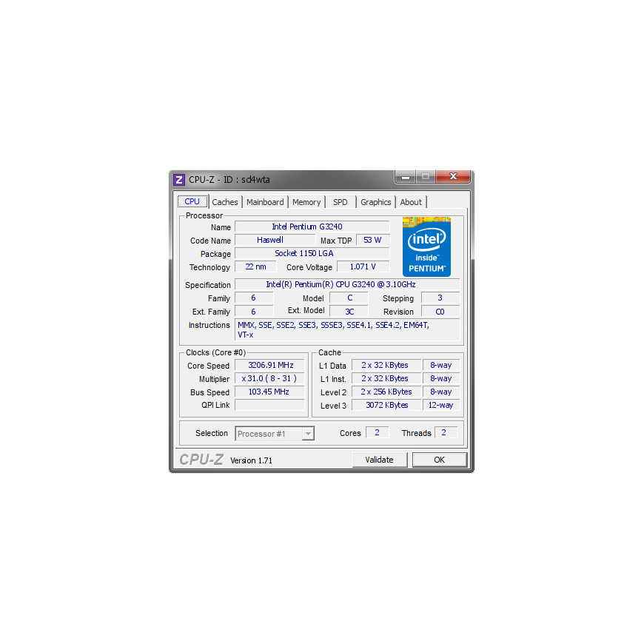
Task: Click the Instructions list field
Action: [347, 330]
